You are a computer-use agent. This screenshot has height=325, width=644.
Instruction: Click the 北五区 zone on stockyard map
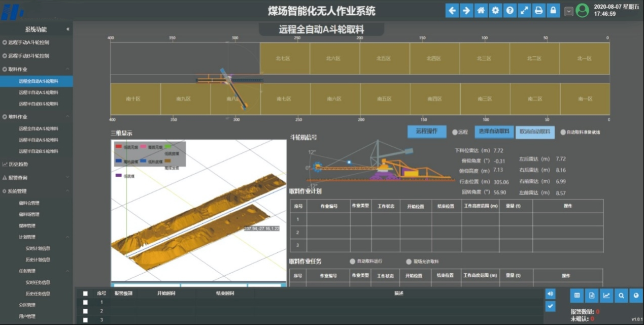click(384, 58)
